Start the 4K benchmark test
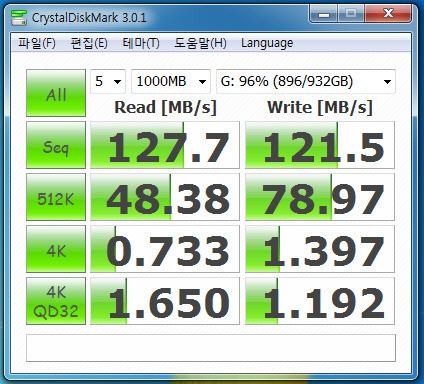 pos(56,249)
